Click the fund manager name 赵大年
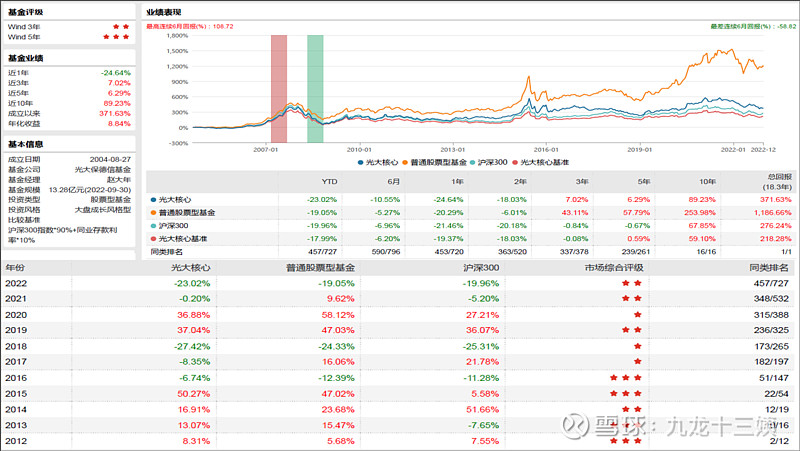The width and height of the screenshot is (800, 451). (119, 180)
